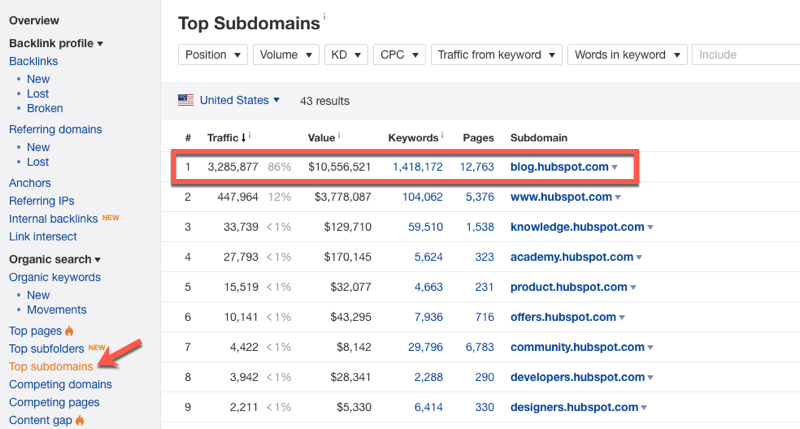The width and height of the screenshot is (800, 429).
Task: Open Competing pages report
Action: (54, 402)
